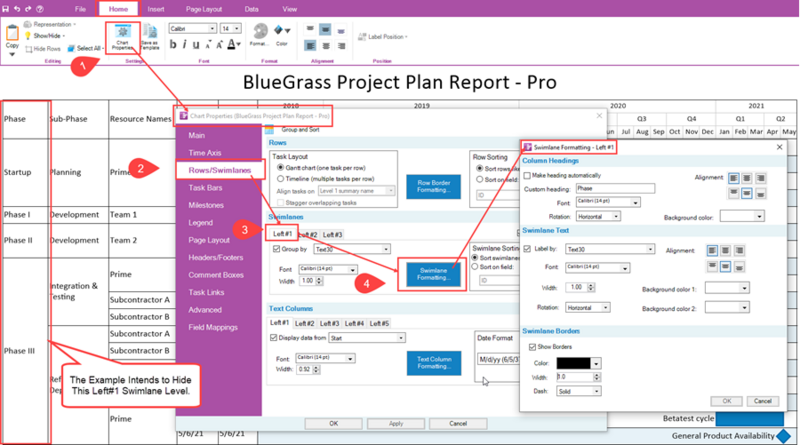Click Apply in Chart Properties dialog

395,424
